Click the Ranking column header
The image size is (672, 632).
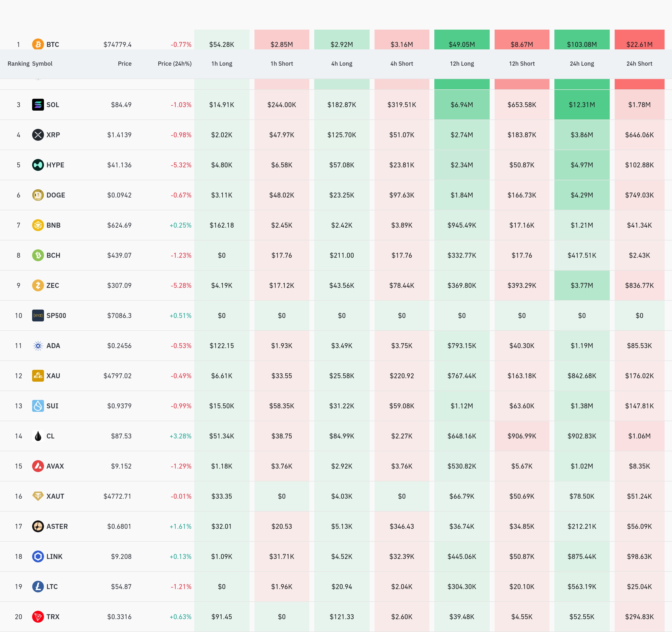click(x=18, y=63)
